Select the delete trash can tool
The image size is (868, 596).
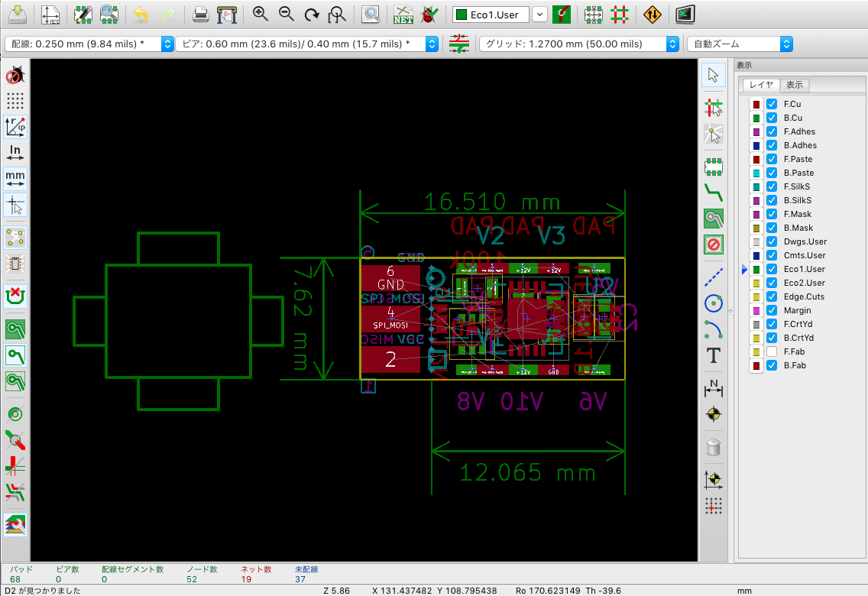coord(714,446)
